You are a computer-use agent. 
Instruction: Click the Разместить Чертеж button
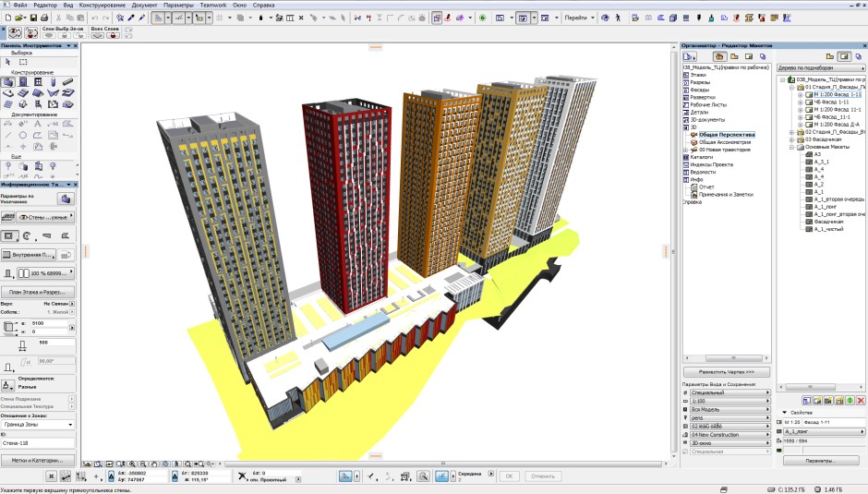pyautogui.click(x=725, y=371)
